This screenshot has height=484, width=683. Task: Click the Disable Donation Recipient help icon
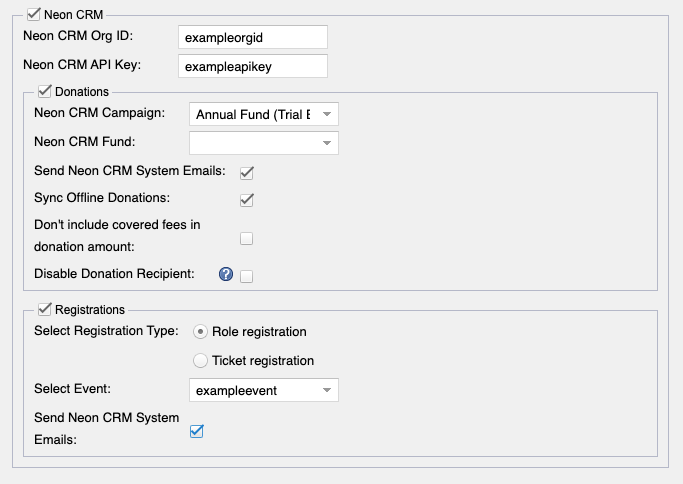pos(226,274)
